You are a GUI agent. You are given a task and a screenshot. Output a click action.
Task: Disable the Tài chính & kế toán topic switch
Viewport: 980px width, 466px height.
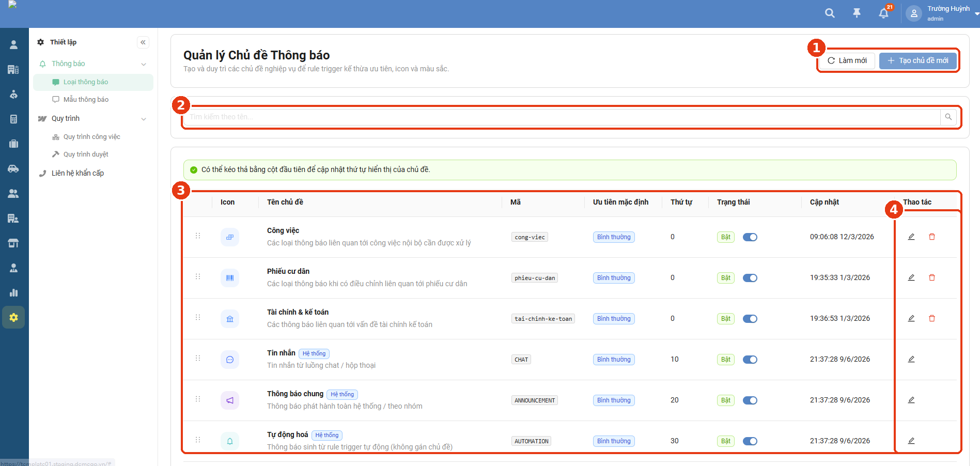(x=750, y=319)
